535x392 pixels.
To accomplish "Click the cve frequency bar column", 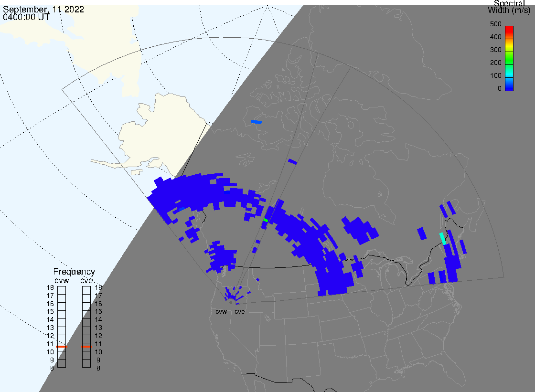I will pyautogui.click(x=86, y=327).
